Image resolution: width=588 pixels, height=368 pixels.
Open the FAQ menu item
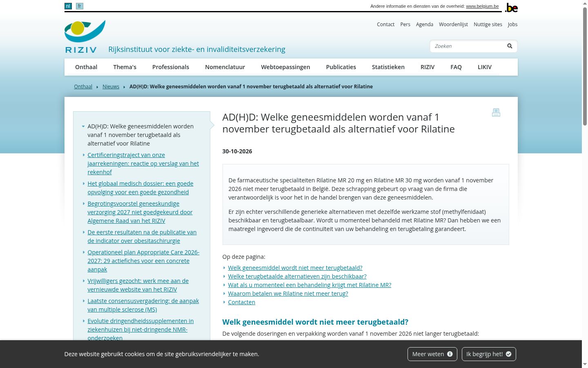(x=456, y=67)
